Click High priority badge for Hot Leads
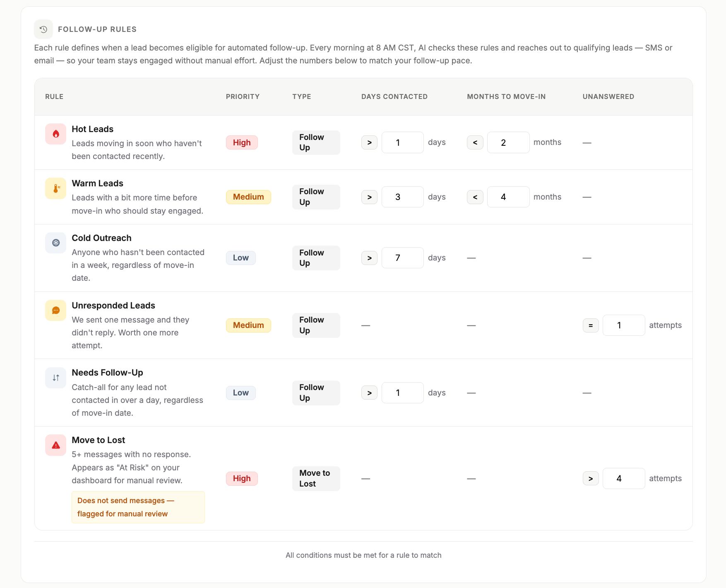The width and height of the screenshot is (726, 588). [242, 142]
